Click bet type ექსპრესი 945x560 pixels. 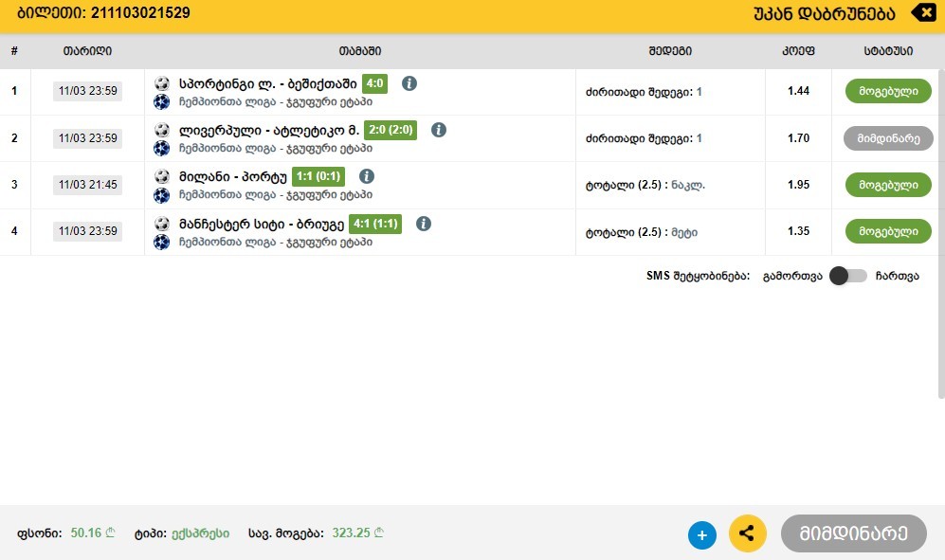point(201,533)
